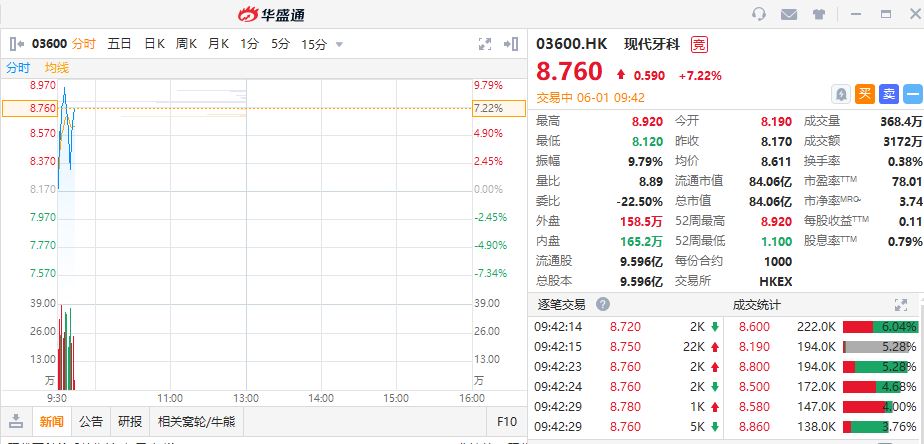Click the 8.600 volume distribution bar
Screen dimensions: 924x444
point(880,327)
